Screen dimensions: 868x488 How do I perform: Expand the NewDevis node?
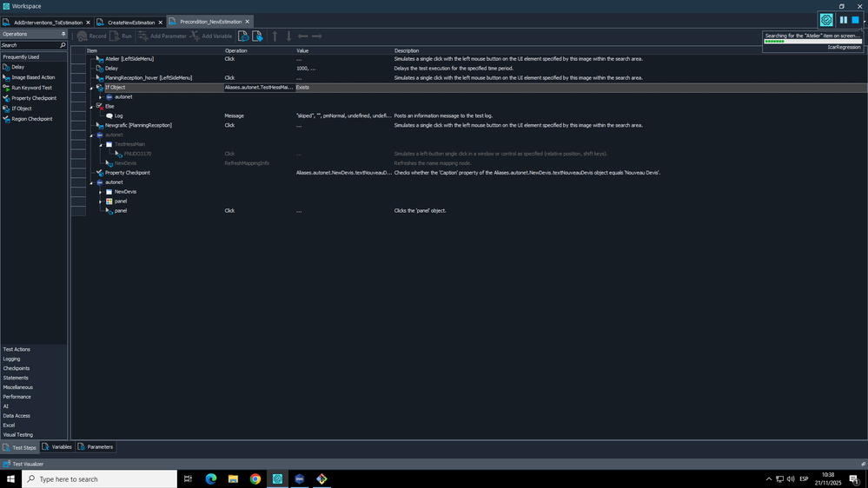pos(101,192)
